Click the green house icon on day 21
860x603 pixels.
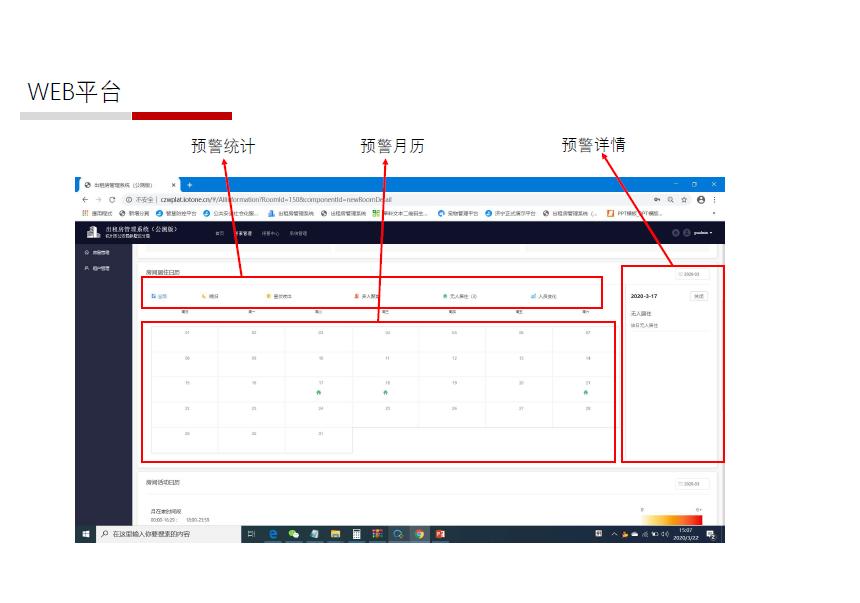586,392
